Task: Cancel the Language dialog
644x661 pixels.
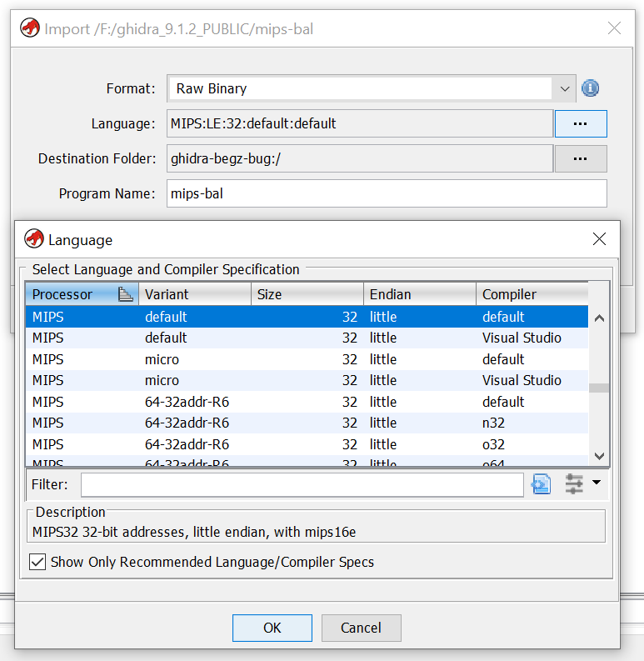Action: tap(362, 628)
